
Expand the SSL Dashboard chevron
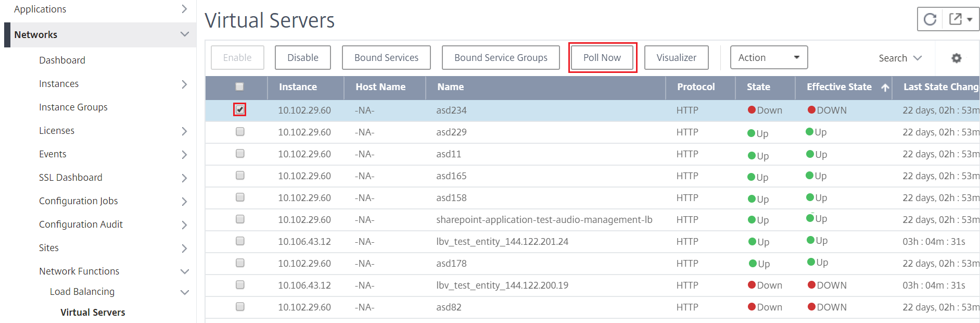tap(184, 178)
